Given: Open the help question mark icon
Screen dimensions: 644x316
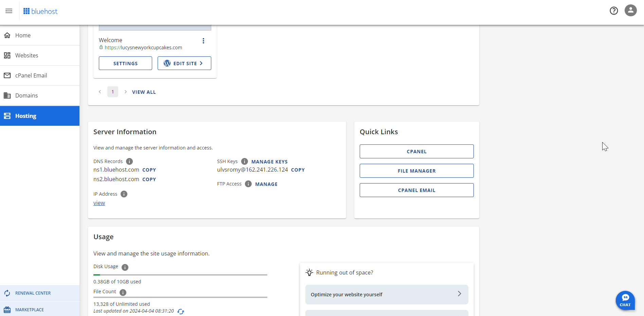Looking at the screenshot, I should tap(614, 11).
